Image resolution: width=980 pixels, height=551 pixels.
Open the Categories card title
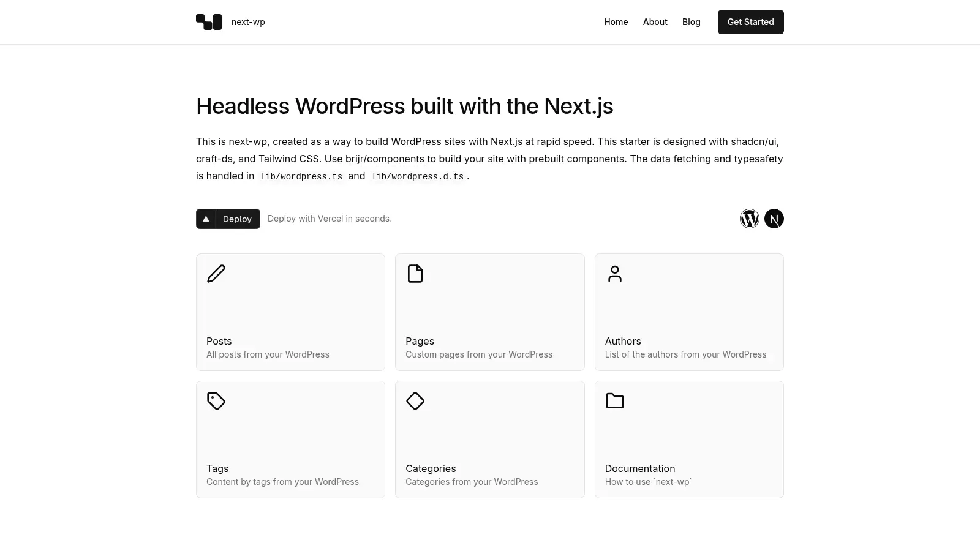pos(431,468)
